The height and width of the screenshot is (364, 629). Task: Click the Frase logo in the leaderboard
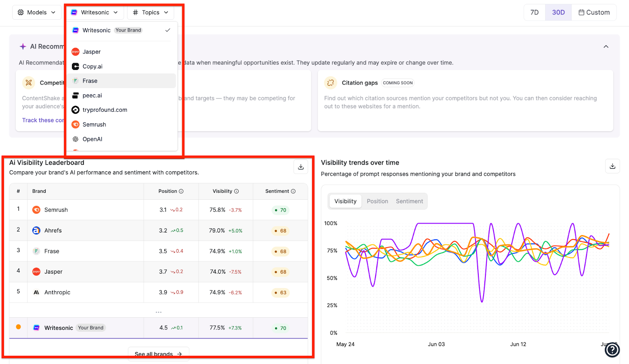click(36, 251)
